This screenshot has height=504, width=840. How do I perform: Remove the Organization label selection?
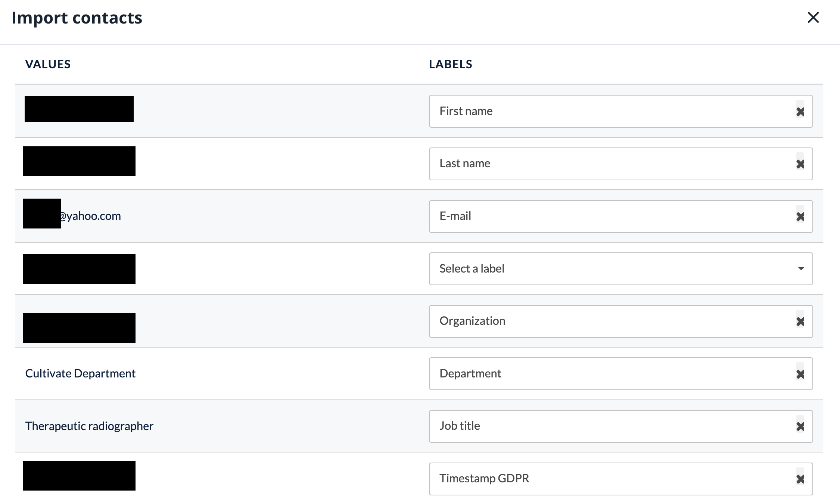(800, 321)
